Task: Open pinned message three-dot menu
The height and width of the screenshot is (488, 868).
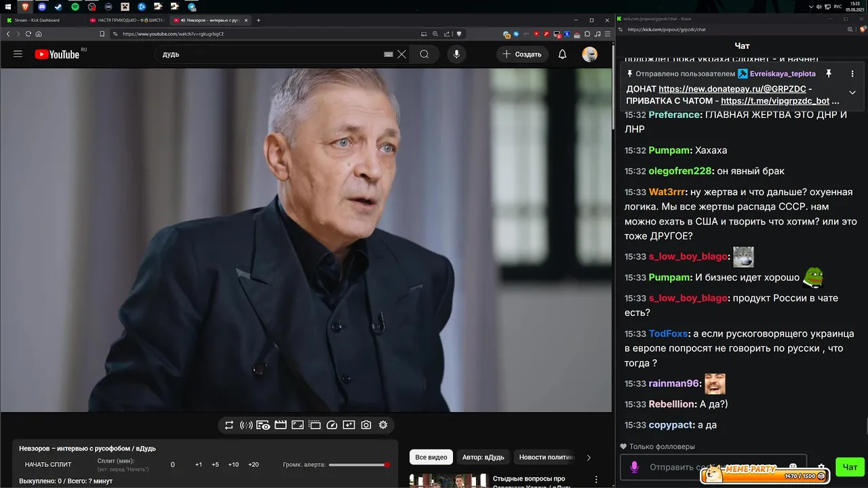Action: pos(852,73)
